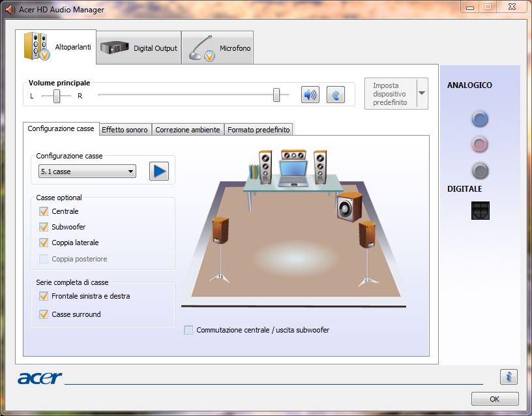The image size is (532, 416).
Task: Click the mute speaker icon button
Action: pyautogui.click(x=310, y=95)
